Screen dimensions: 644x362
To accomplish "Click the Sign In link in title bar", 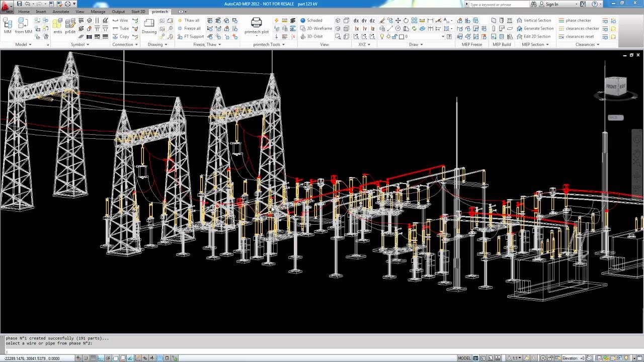I will pos(552,4).
